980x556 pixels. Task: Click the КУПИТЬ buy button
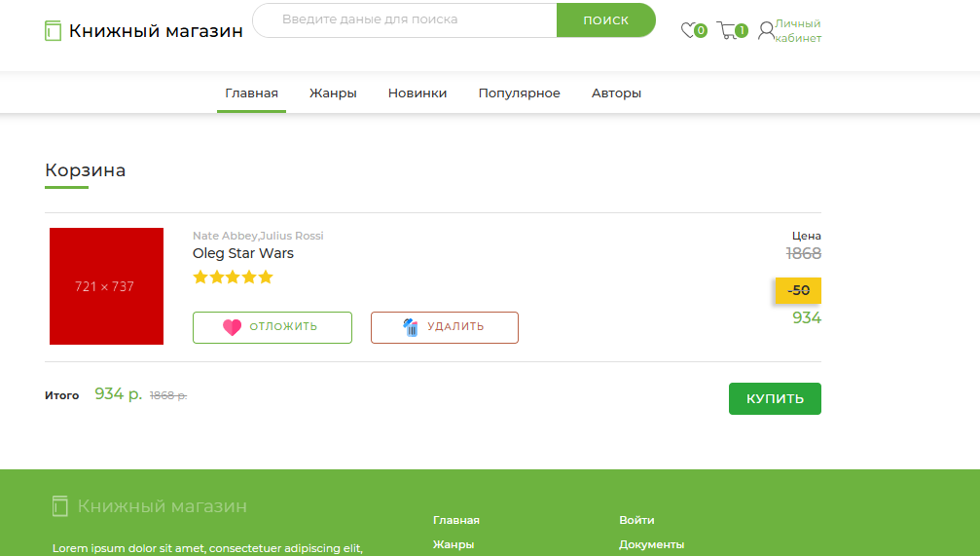pos(775,398)
